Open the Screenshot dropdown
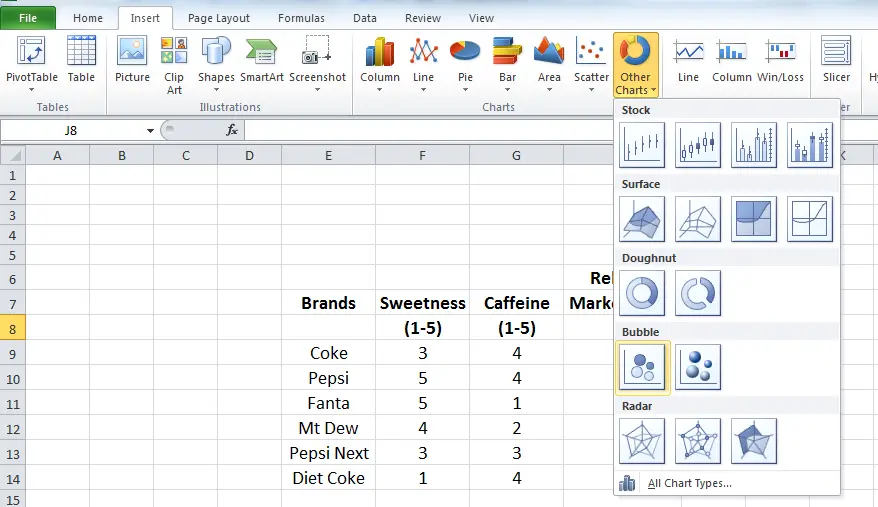This screenshot has width=878, height=507. [x=317, y=64]
